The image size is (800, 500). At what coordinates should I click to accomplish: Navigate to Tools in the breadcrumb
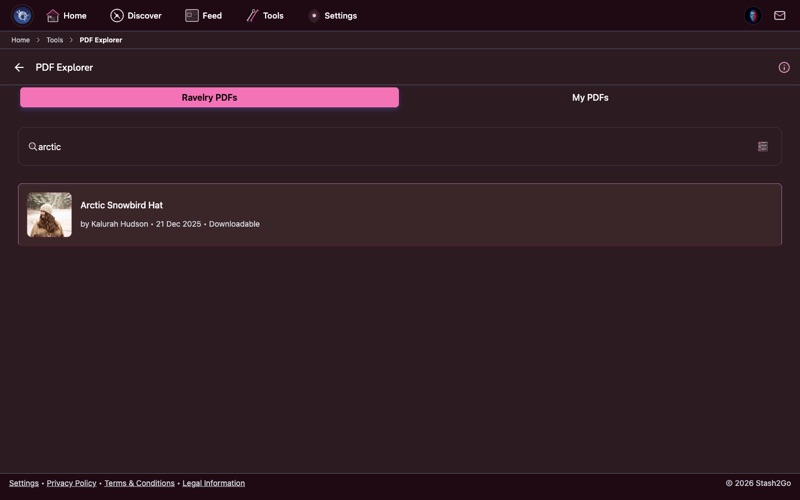coord(54,40)
